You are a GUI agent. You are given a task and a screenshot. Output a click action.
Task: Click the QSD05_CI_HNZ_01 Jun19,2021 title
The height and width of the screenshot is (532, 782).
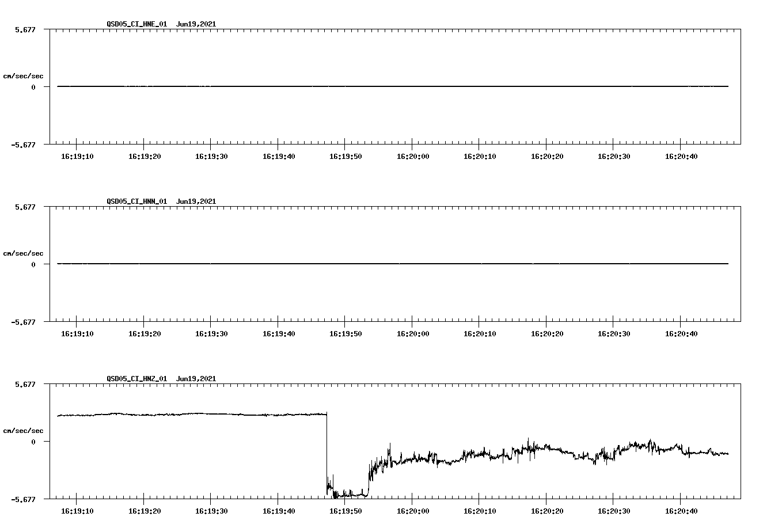tap(161, 379)
